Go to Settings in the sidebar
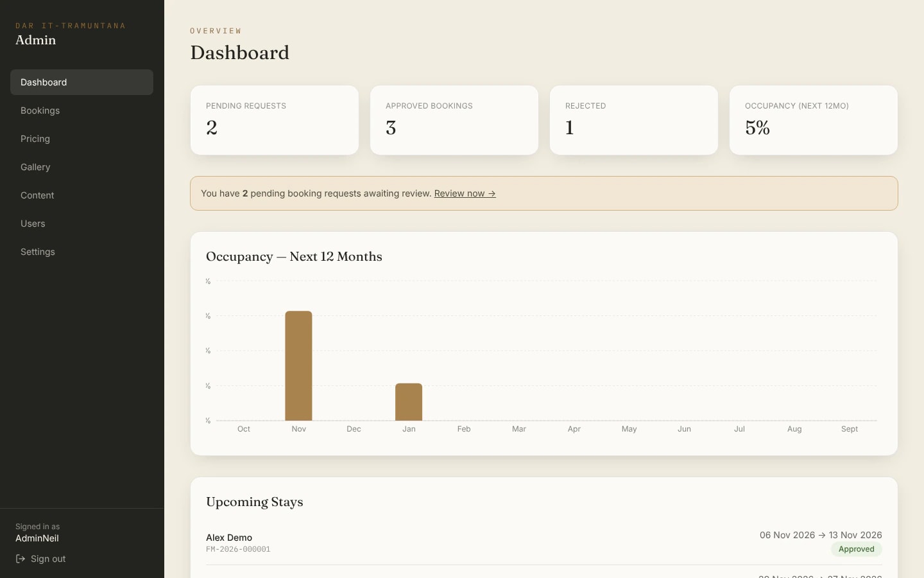924x578 pixels. [81, 252]
